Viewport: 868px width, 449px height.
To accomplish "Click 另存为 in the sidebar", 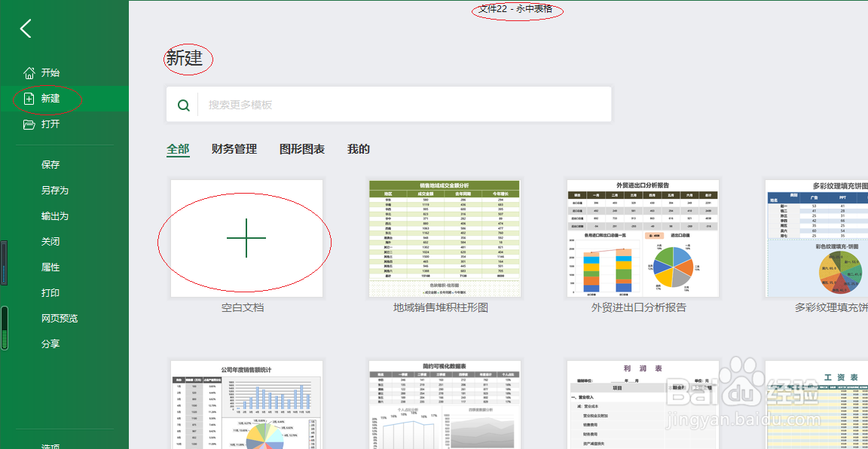I will (55, 190).
